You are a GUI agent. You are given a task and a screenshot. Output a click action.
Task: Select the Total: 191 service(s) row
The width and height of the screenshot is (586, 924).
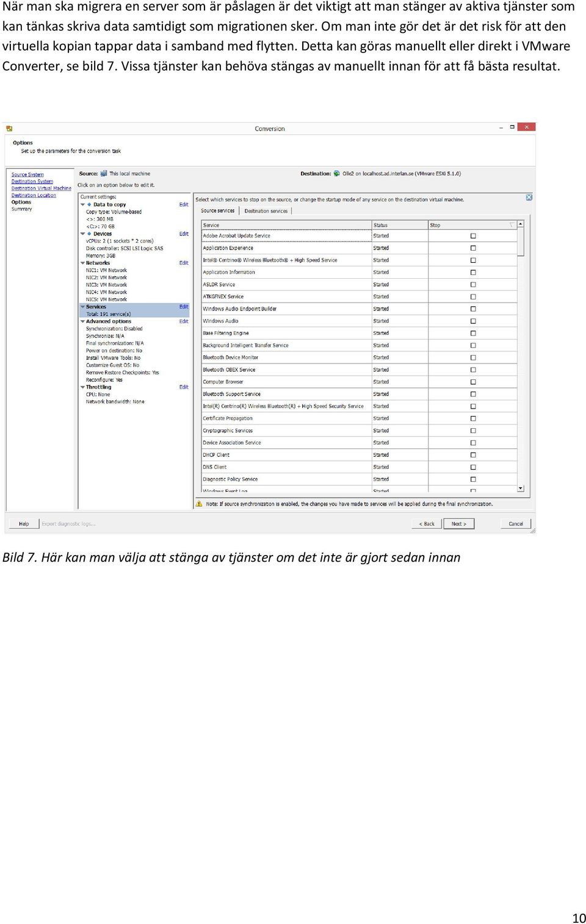134,314
